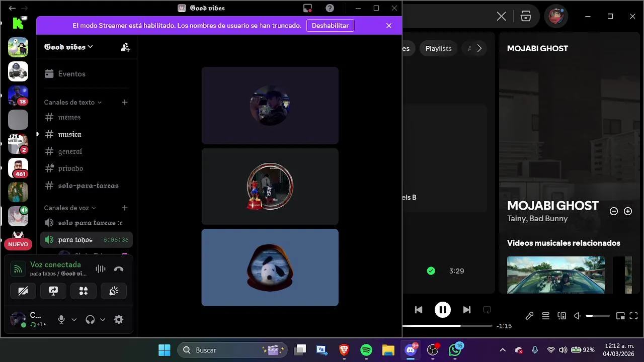Turn on camera in Discord

coord(23,291)
